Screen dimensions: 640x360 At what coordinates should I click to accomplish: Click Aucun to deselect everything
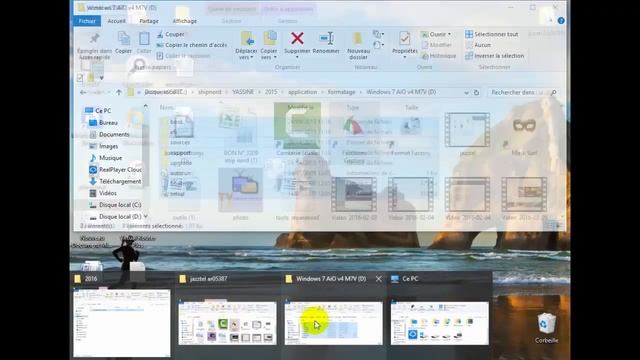[x=478, y=45]
